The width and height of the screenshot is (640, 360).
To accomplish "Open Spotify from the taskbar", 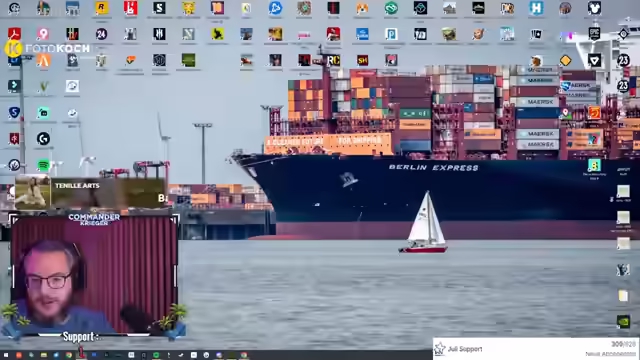I will [x=156, y=355].
